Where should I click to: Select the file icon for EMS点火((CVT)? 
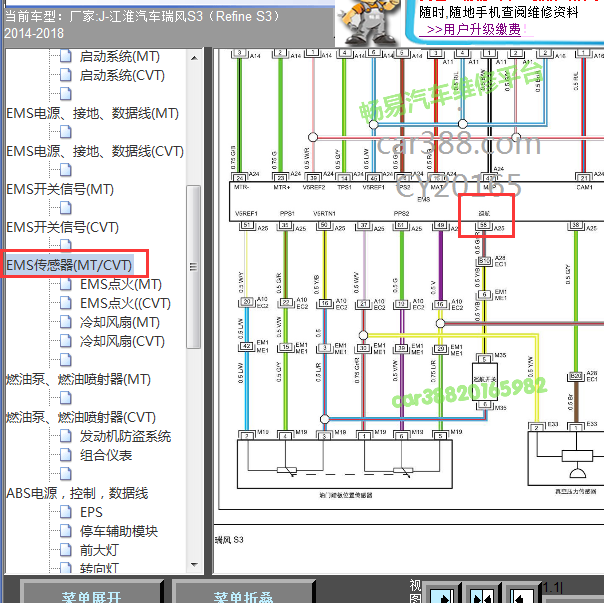tap(66, 303)
